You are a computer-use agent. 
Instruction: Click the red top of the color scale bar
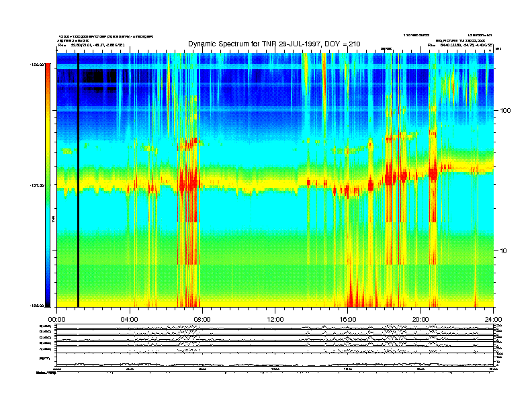click(47, 74)
